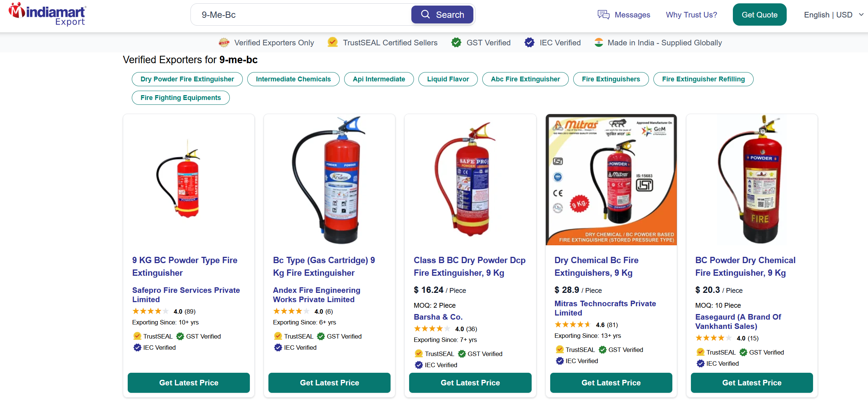
Task: Choose the Fire Fighting Equipments chip
Action: (180, 98)
